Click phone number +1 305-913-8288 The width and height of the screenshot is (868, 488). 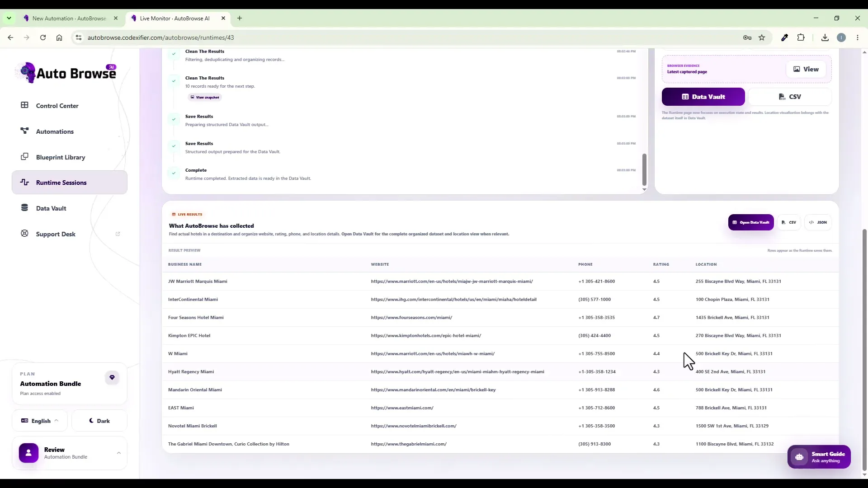point(596,390)
